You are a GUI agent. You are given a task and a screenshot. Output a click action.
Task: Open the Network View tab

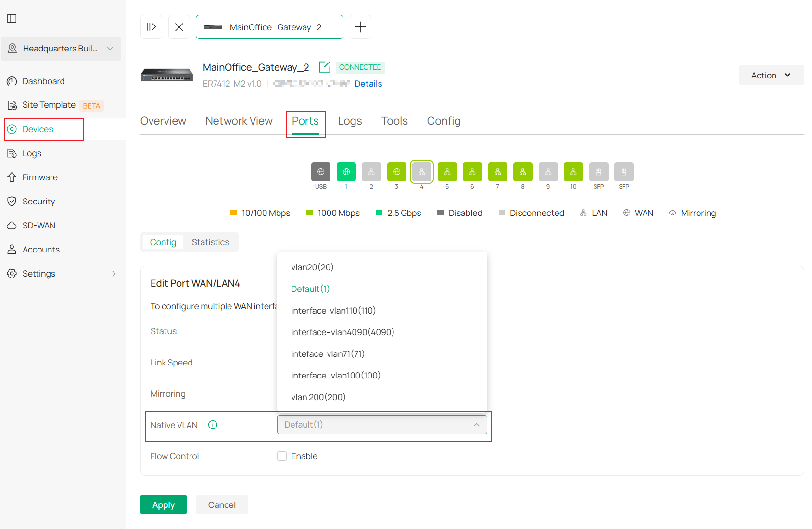(x=239, y=121)
